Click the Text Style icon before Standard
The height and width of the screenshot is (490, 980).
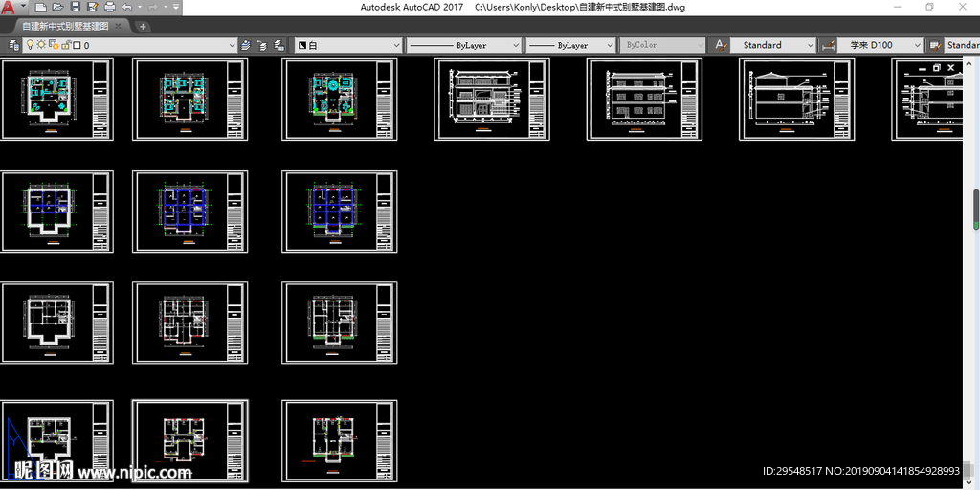pyautogui.click(x=721, y=45)
